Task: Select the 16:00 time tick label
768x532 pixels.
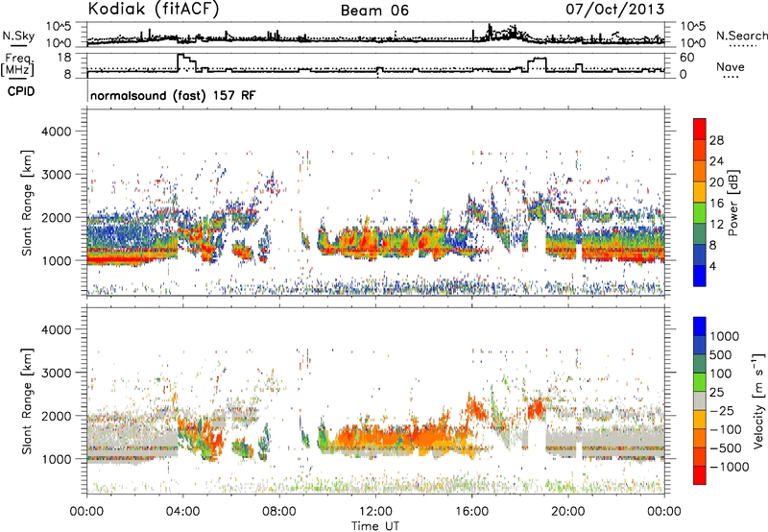Action: click(471, 512)
